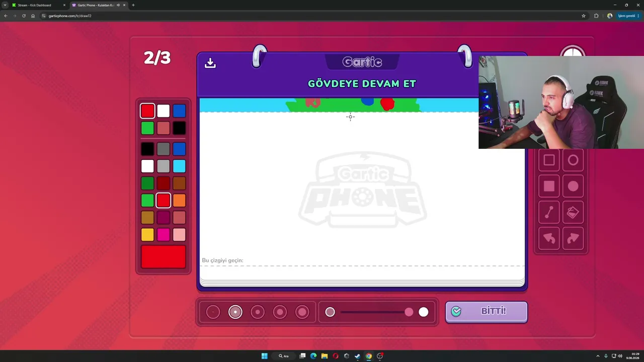Pick the brown color swatch

pyautogui.click(x=179, y=184)
